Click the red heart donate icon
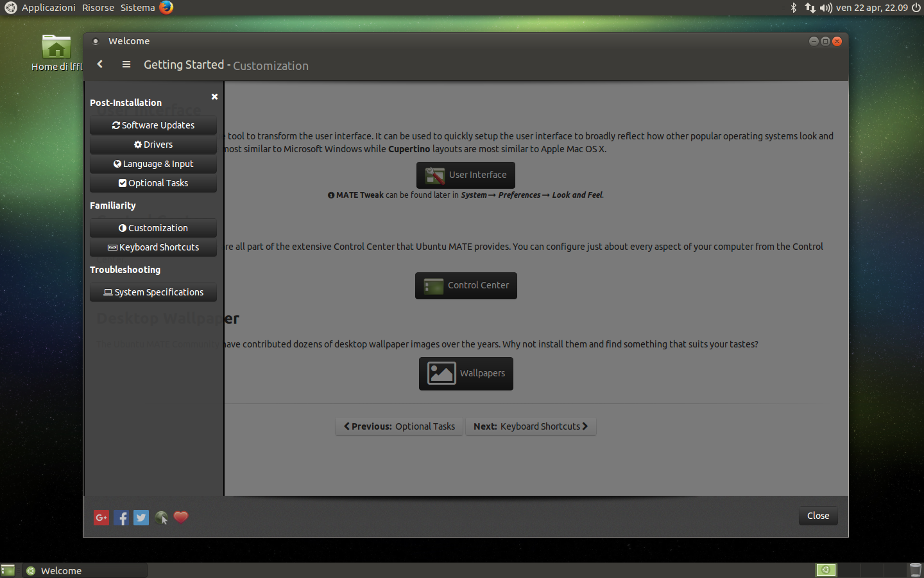924x578 pixels. click(181, 517)
